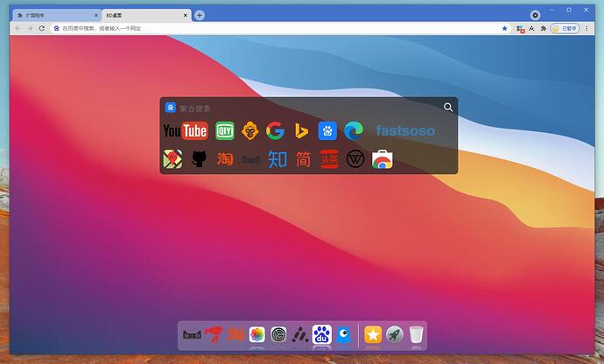Screen dimensions: 604x364
Task: Open the Wikipedia W shortcut
Action: point(355,159)
